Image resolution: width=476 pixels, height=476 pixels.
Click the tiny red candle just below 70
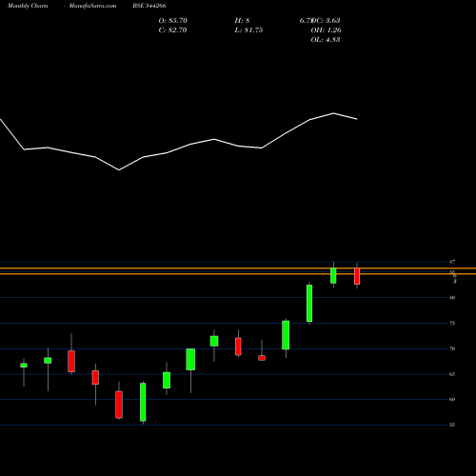[262, 358]
